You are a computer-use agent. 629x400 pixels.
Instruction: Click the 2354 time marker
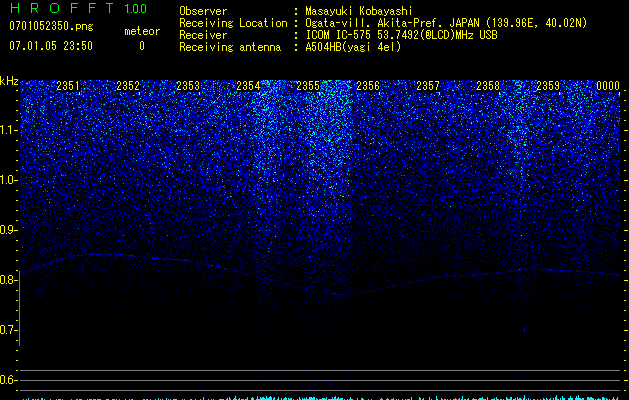point(248,86)
